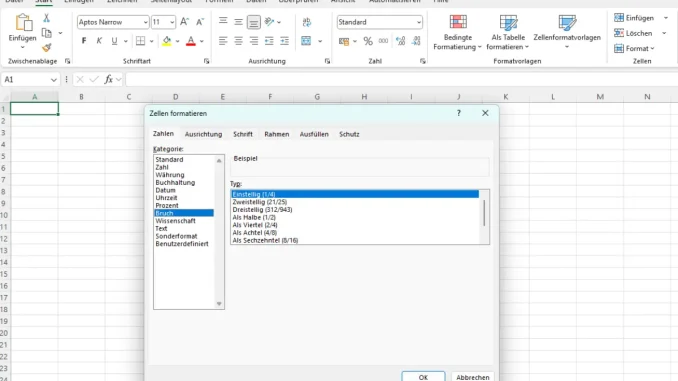Viewport: 678px width, 381px height.
Task: Click into the formula bar
Action: (401, 80)
